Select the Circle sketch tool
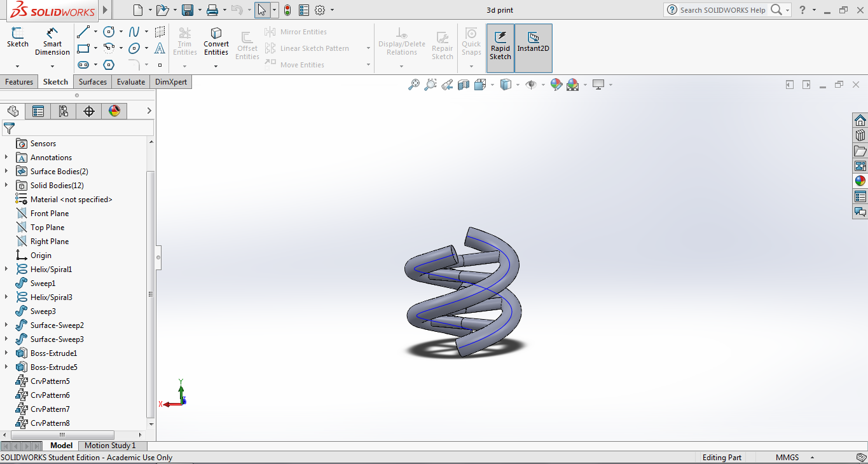This screenshot has height=464, width=868. coord(109,32)
